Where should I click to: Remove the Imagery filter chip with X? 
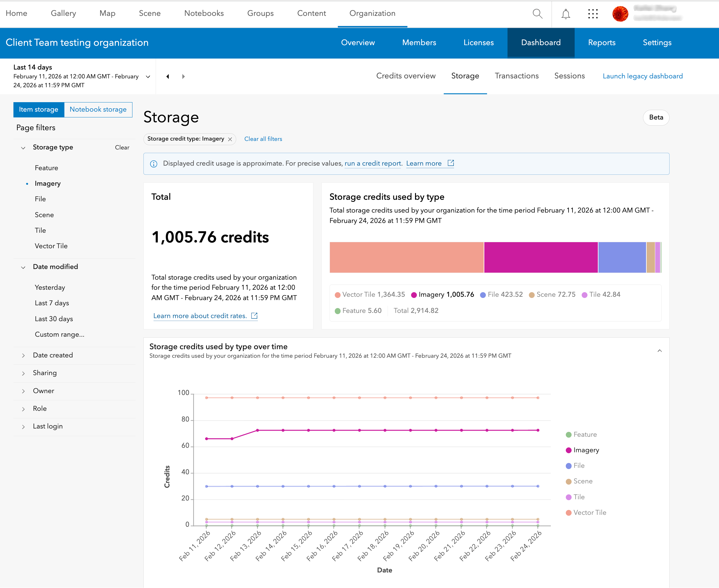[230, 139]
